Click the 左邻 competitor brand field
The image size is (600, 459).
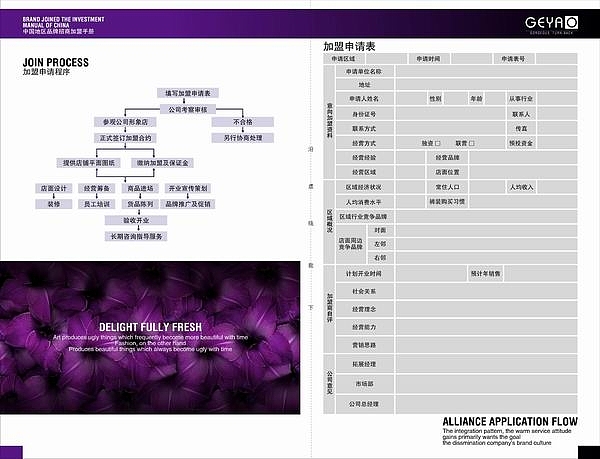[x=486, y=244]
